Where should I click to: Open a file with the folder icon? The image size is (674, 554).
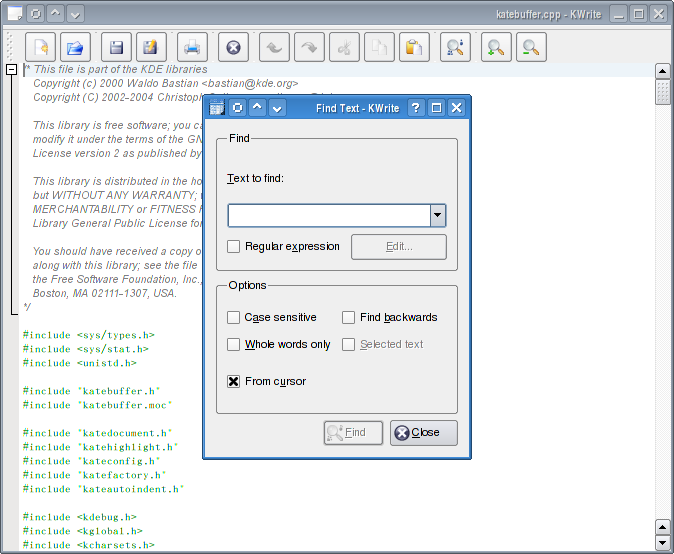[75, 47]
